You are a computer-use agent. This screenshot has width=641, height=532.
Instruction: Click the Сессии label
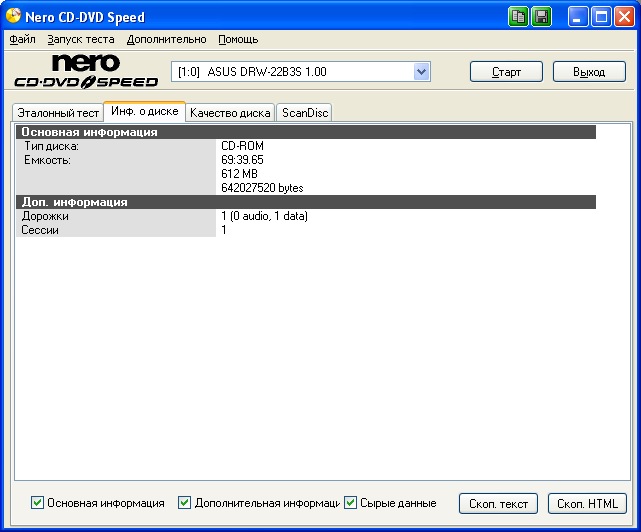[40, 230]
